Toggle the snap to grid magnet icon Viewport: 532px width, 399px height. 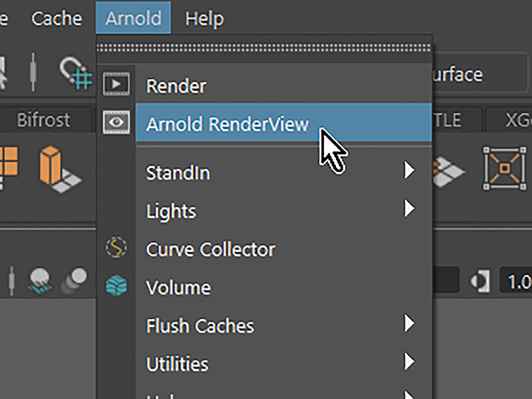click(x=76, y=74)
